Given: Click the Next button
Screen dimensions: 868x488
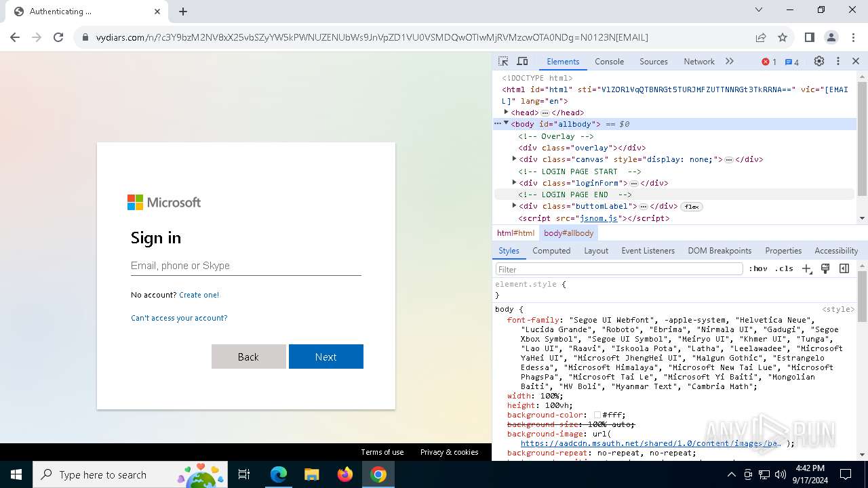Looking at the screenshot, I should click(325, 357).
